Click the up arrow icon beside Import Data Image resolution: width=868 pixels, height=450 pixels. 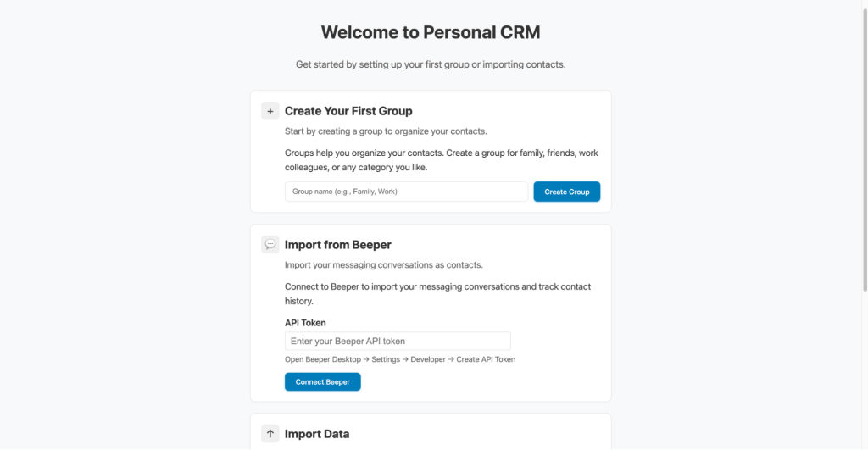(x=270, y=434)
